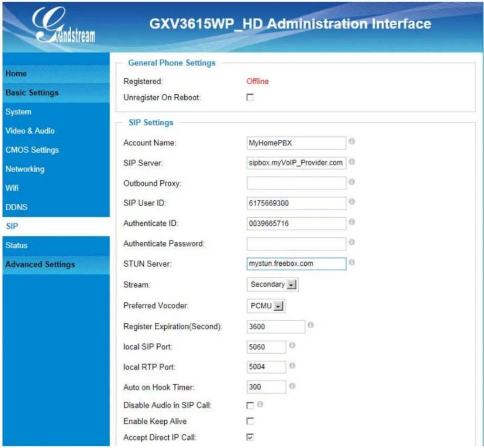Click the red Offline registration status

pyautogui.click(x=258, y=82)
